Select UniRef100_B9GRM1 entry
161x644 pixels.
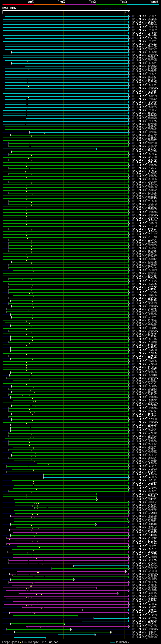[144, 41]
